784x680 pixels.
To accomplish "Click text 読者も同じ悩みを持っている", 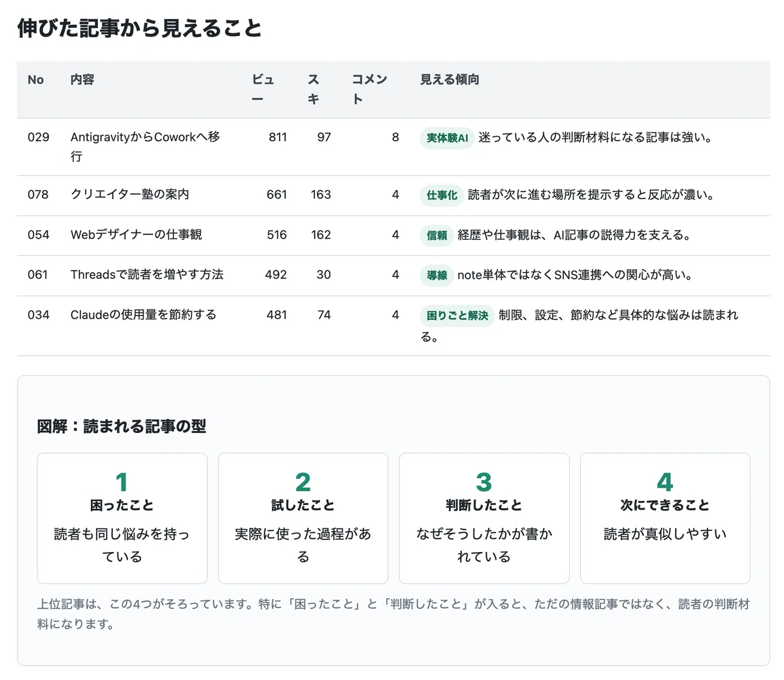I will [x=122, y=545].
